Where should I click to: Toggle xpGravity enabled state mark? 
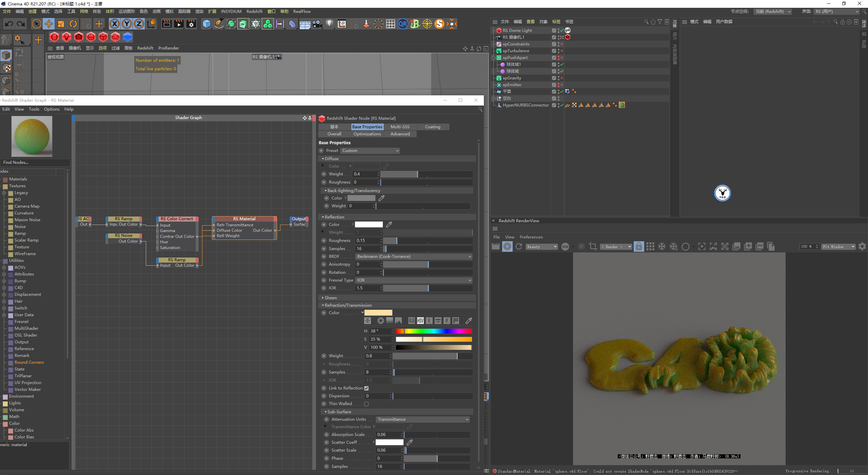pyautogui.click(x=561, y=78)
